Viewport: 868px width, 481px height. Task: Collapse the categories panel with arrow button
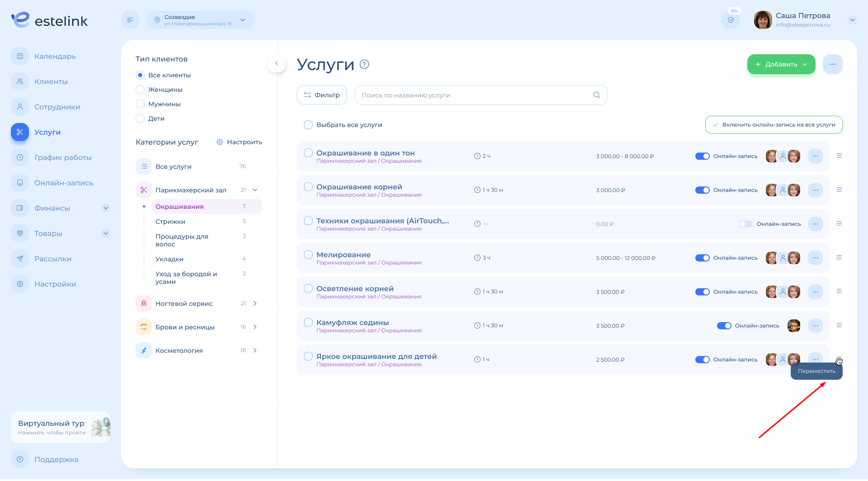277,63
